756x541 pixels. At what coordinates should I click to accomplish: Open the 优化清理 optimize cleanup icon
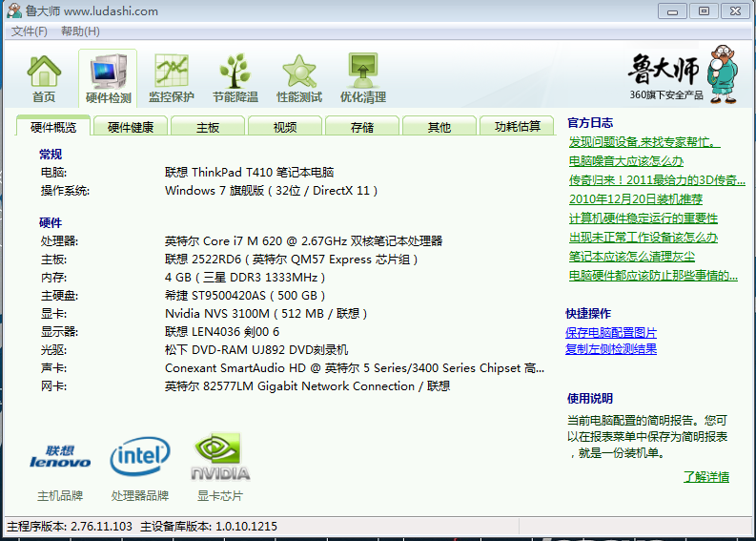tap(363, 78)
